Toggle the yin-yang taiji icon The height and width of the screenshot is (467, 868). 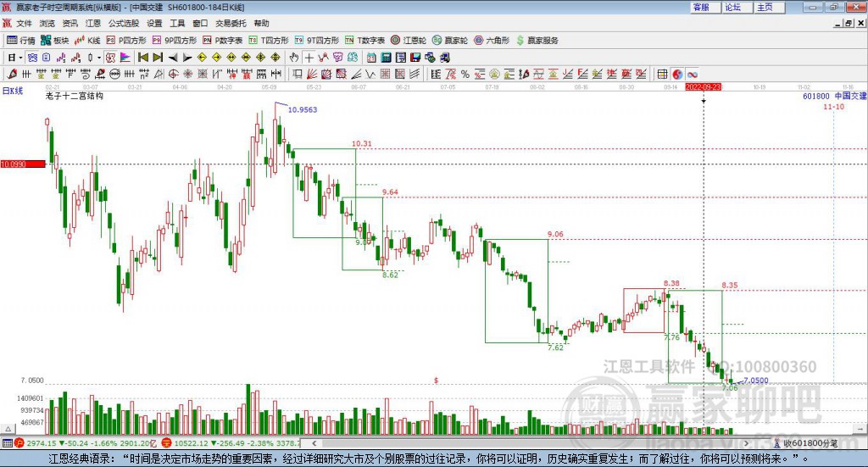[x=677, y=74]
